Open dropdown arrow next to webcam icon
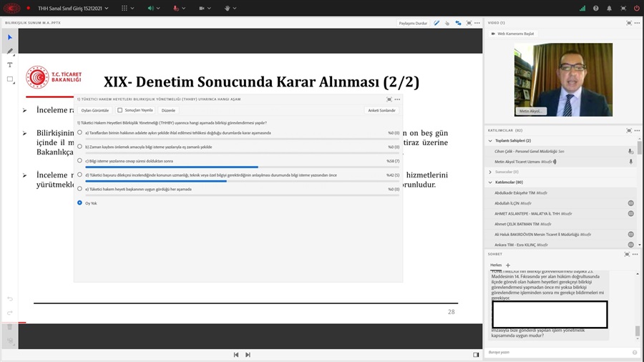The height and width of the screenshot is (362, 644). click(x=209, y=8)
